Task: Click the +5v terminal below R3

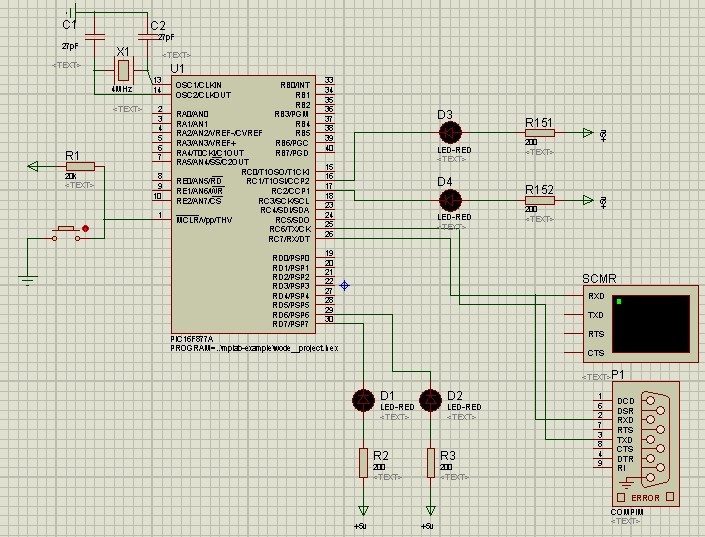Action: tap(431, 510)
